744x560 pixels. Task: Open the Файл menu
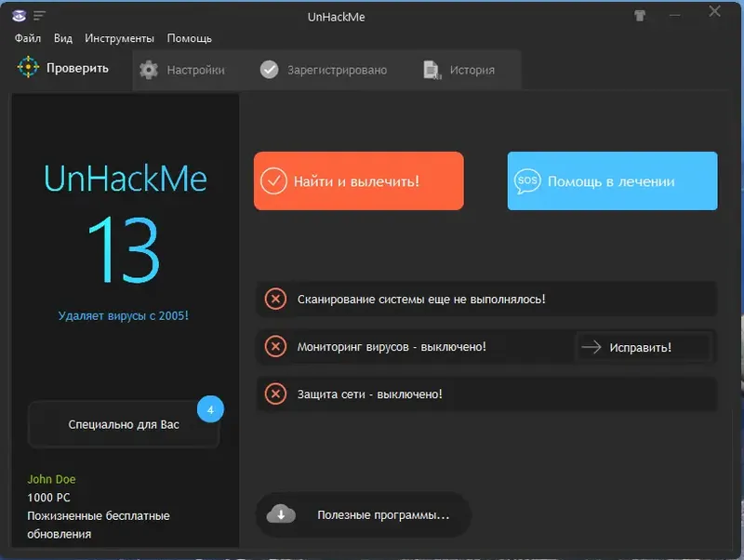28,38
